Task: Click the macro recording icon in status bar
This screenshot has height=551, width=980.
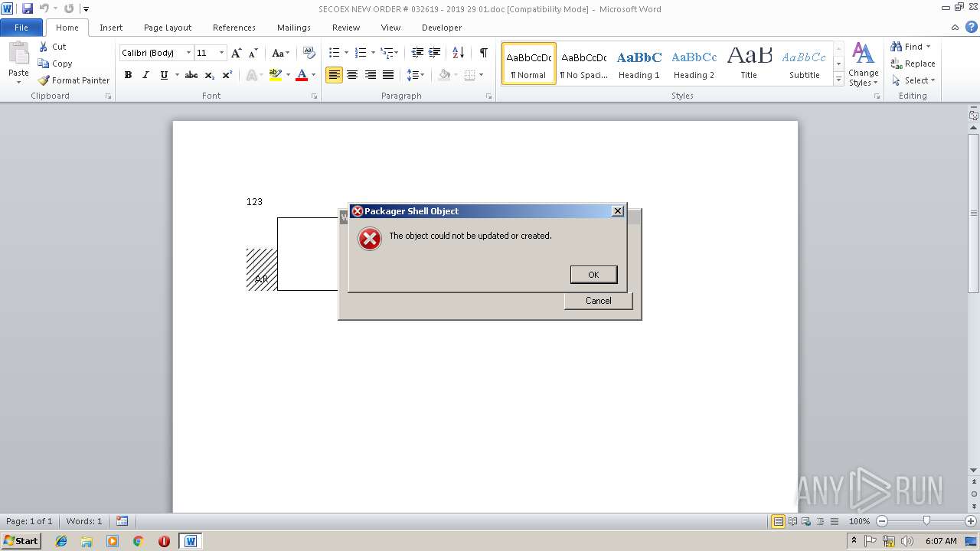Action: point(122,521)
